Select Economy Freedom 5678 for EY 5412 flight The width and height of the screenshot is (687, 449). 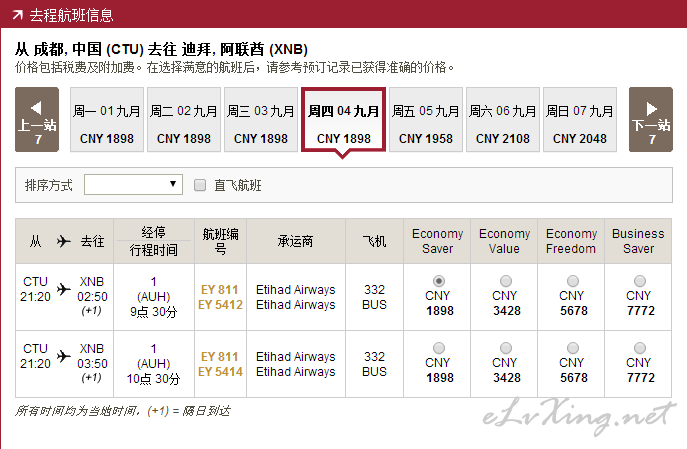pyautogui.click(x=573, y=280)
